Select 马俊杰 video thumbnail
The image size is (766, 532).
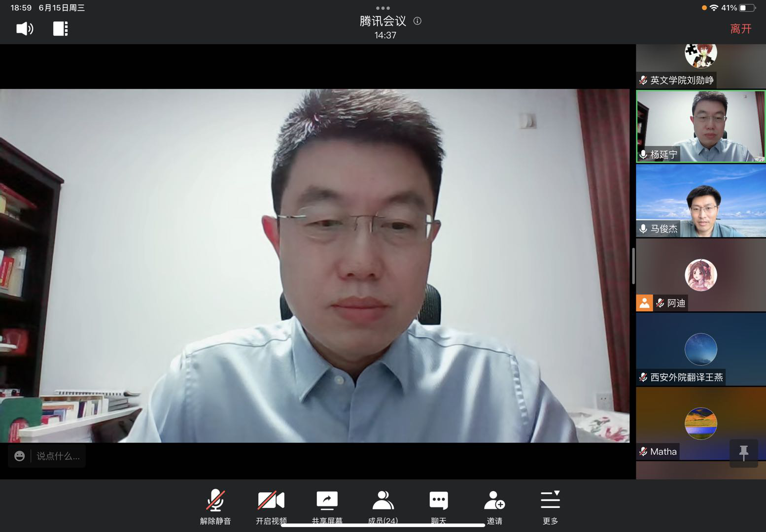click(x=700, y=201)
